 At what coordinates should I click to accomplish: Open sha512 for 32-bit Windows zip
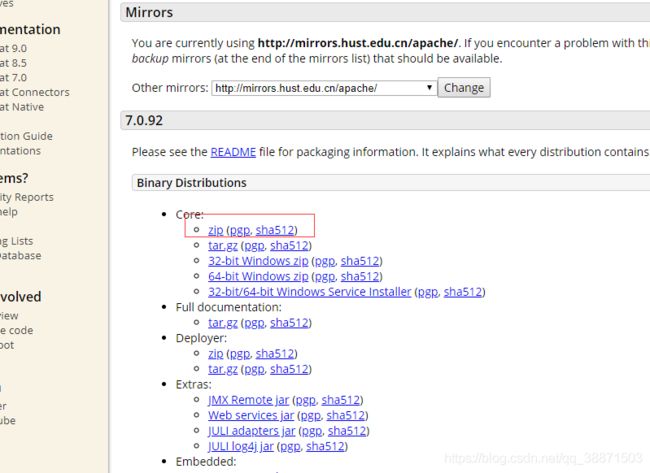point(360,261)
